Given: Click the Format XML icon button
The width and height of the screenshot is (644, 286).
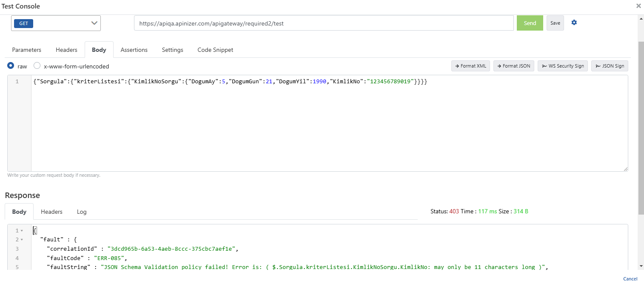Looking at the screenshot, I should (470, 66).
